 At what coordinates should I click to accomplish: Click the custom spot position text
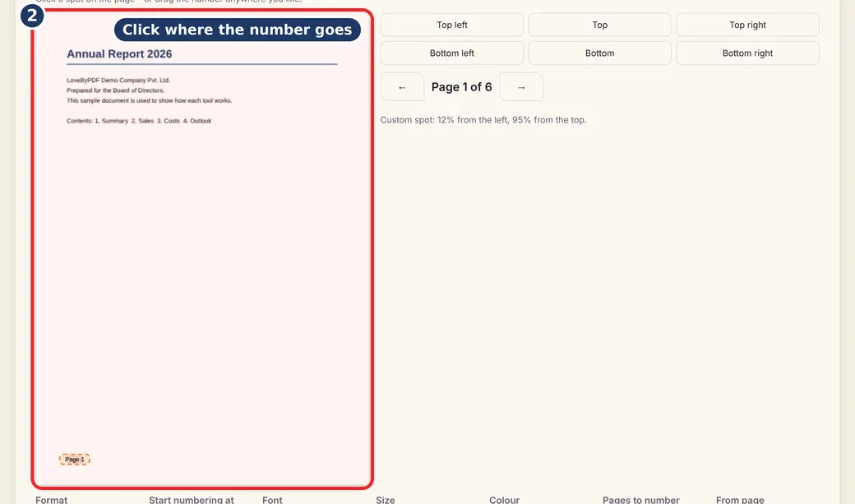[483, 120]
